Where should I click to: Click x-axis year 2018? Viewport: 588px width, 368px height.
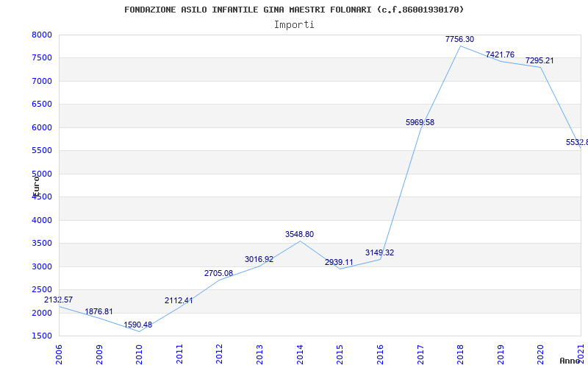[x=460, y=355]
